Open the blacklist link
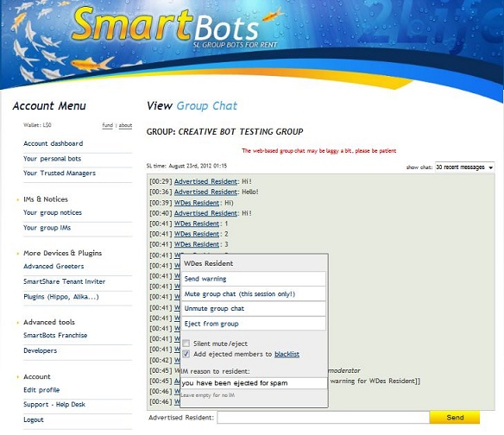The image size is (504, 435). [287, 354]
